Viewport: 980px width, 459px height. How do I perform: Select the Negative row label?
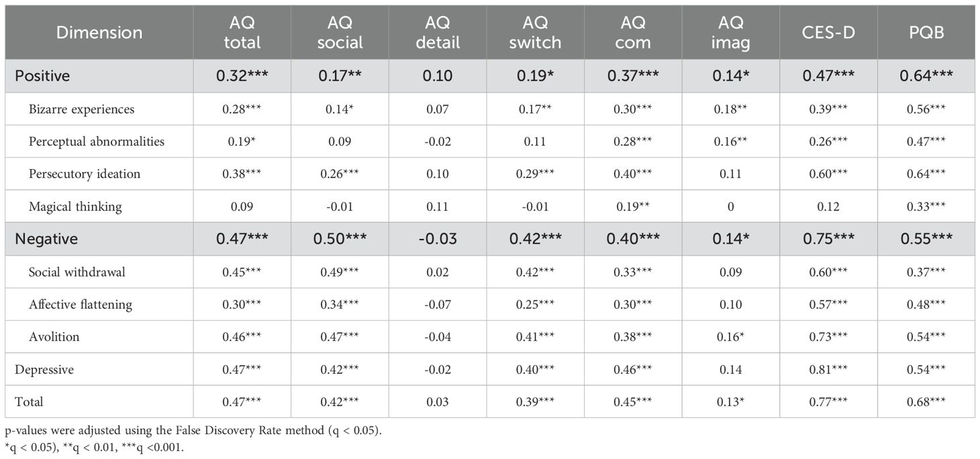46,238
